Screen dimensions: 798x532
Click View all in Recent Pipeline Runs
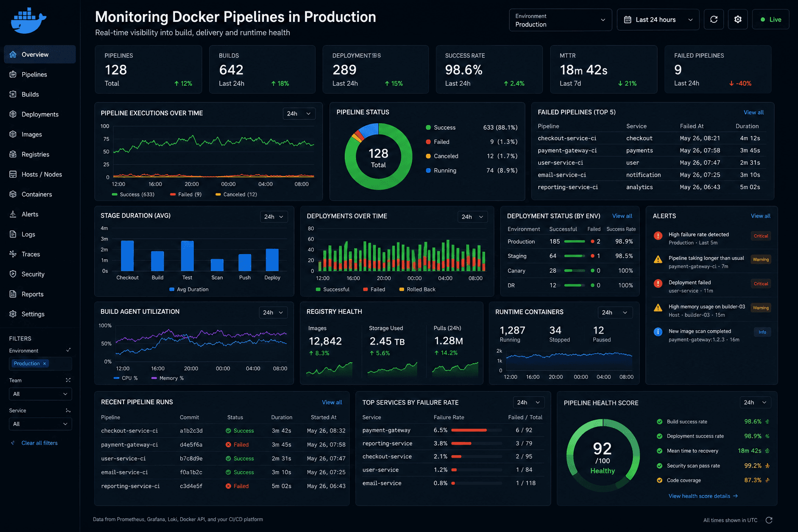click(332, 403)
